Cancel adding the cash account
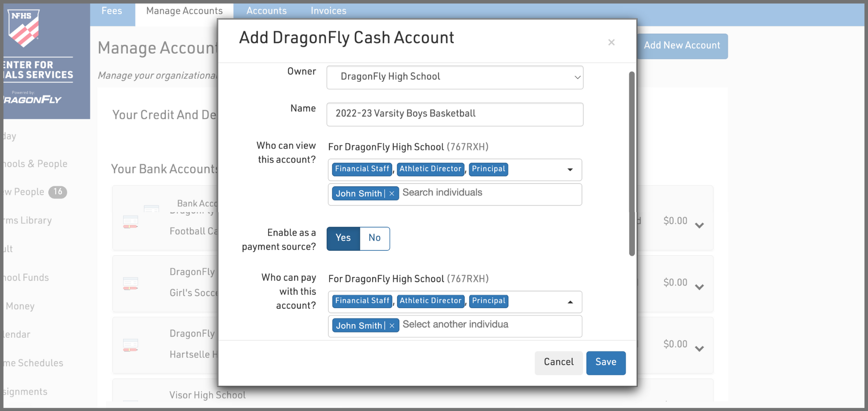Image resolution: width=868 pixels, height=411 pixels. [x=558, y=363]
